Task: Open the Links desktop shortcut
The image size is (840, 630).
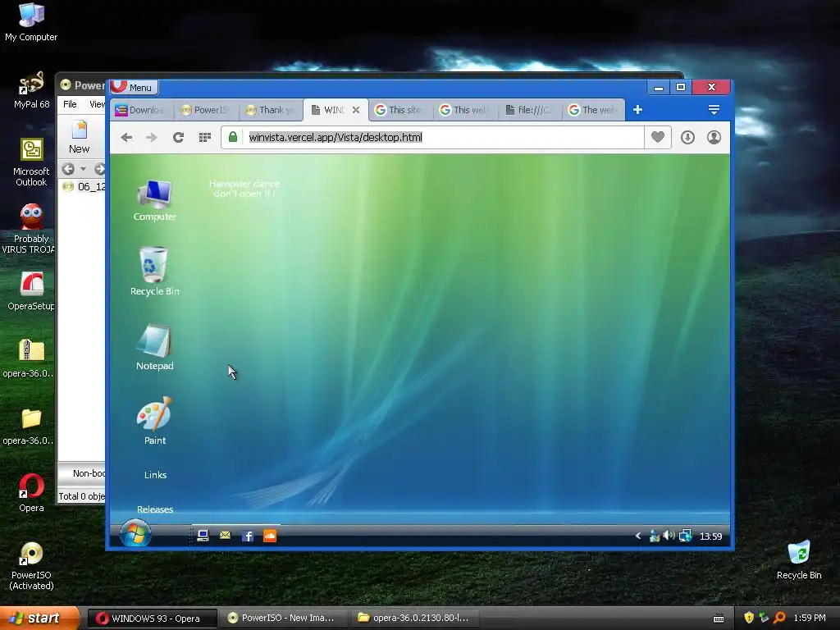Action: tap(155, 475)
